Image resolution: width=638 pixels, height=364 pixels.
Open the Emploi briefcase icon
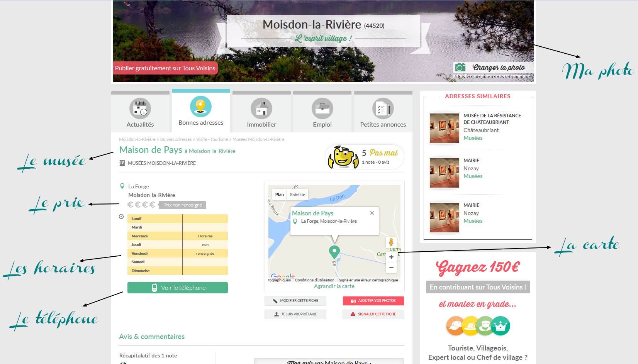click(322, 108)
